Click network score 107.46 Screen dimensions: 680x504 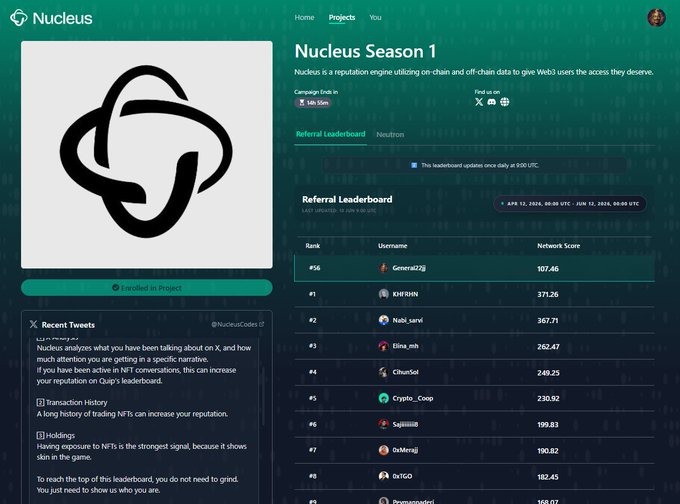(x=548, y=269)
